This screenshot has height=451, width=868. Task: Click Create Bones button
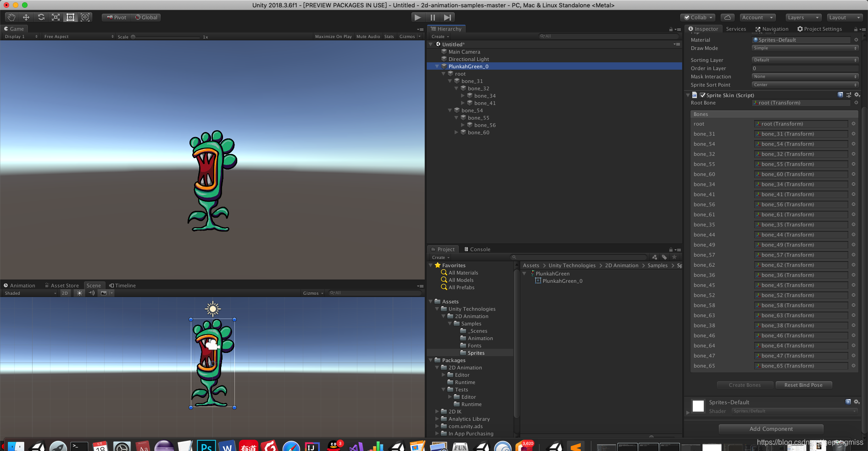coord(745,385)
